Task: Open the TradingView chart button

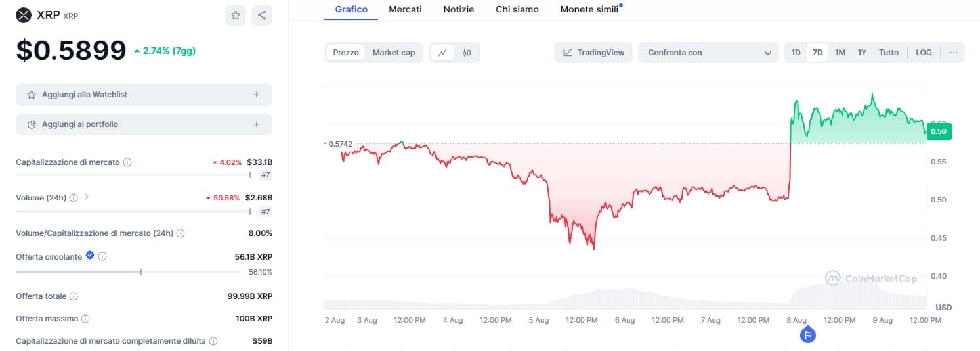Action: click(593, 53)
